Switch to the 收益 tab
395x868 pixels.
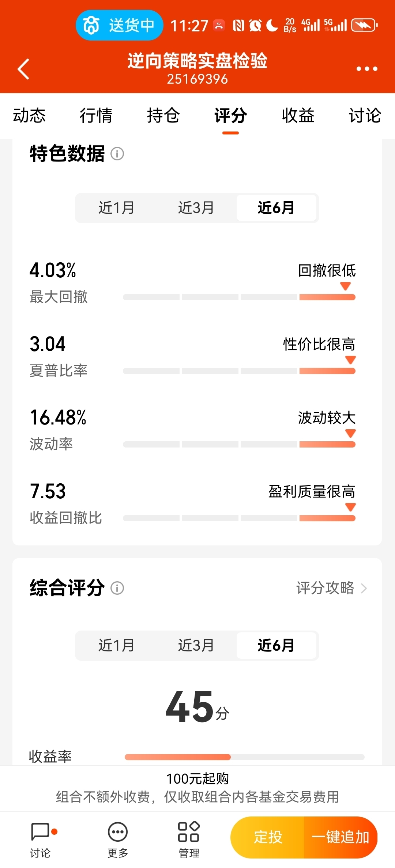[298, 116]
